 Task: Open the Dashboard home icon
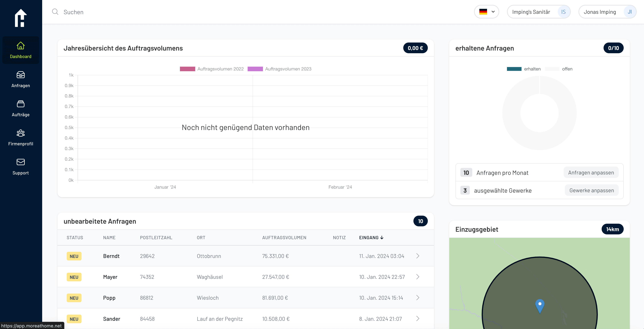coord(21,46)
